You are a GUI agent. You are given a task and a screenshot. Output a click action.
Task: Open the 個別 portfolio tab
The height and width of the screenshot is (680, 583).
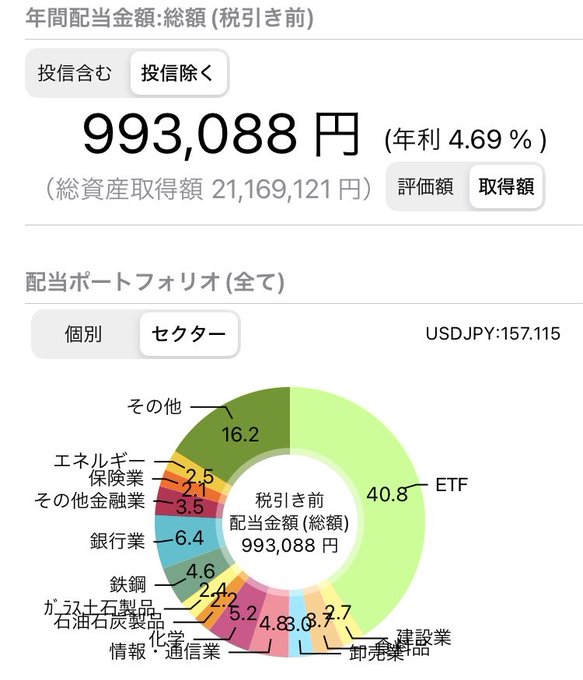(83, 334)
